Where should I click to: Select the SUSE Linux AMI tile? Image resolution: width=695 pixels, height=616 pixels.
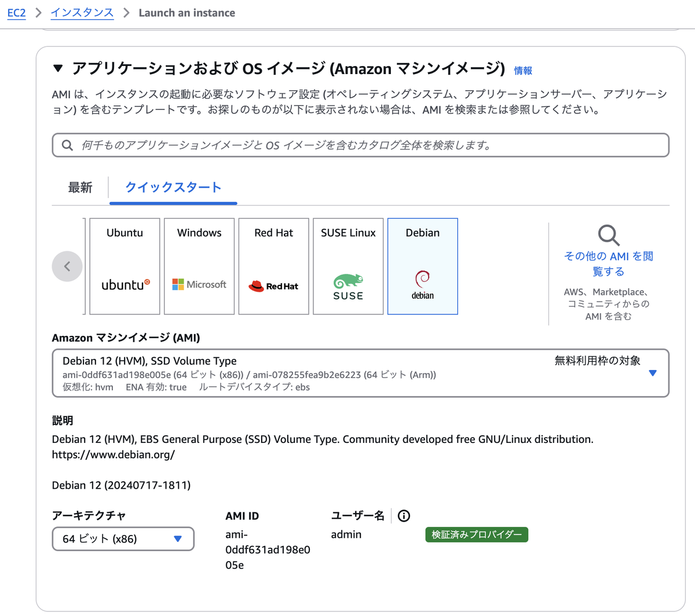[x=348, y=266]
